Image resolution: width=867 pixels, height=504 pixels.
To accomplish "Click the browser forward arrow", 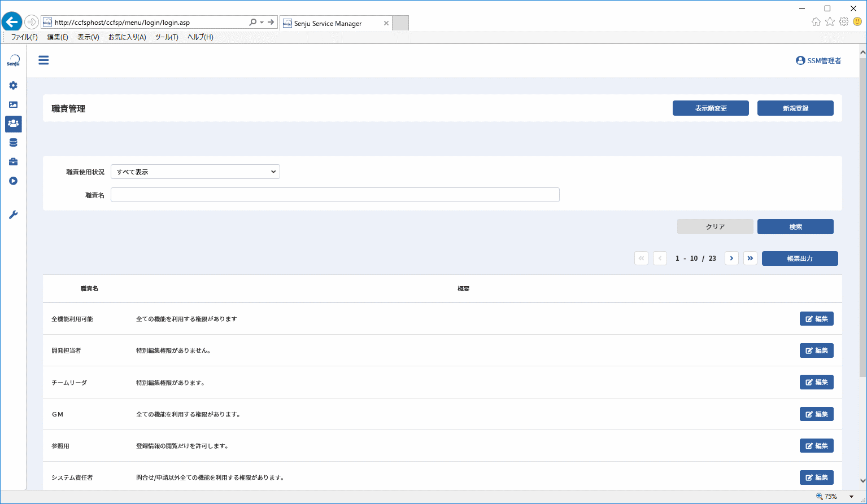I will click(x=32, y=23).
